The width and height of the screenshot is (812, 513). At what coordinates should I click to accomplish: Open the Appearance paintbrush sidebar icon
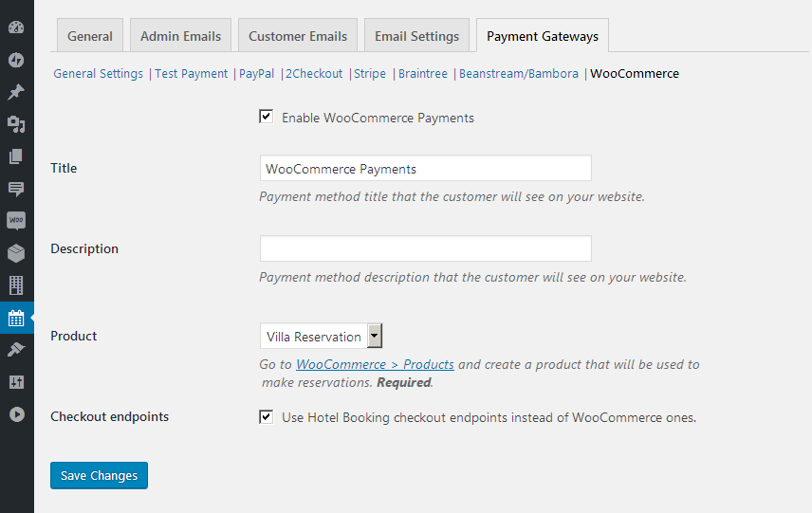pyautogui.click(x=16, y=350)
